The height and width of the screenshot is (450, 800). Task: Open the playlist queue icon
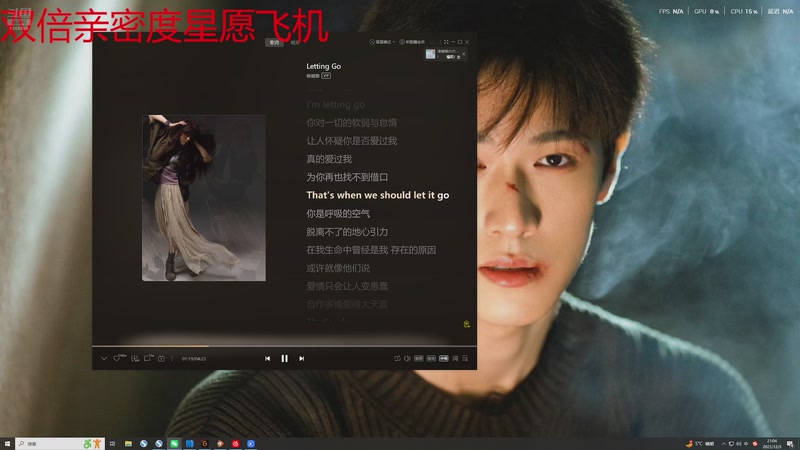[x=465, y=359]
